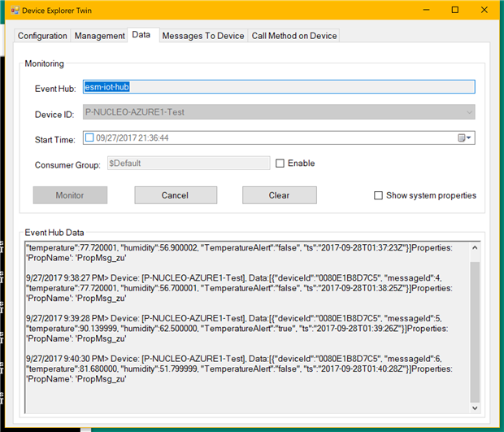Image resolution: width=504 pixels, height=432 pixels.
Task: Click the Event Hub Data scrollbar thumb
Action: tap(475, 332)
